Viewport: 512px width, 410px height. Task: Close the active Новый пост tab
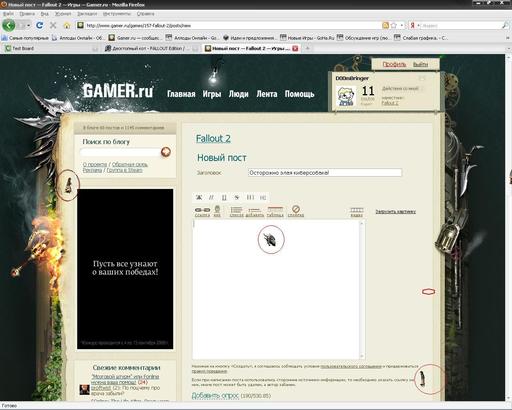295,48
